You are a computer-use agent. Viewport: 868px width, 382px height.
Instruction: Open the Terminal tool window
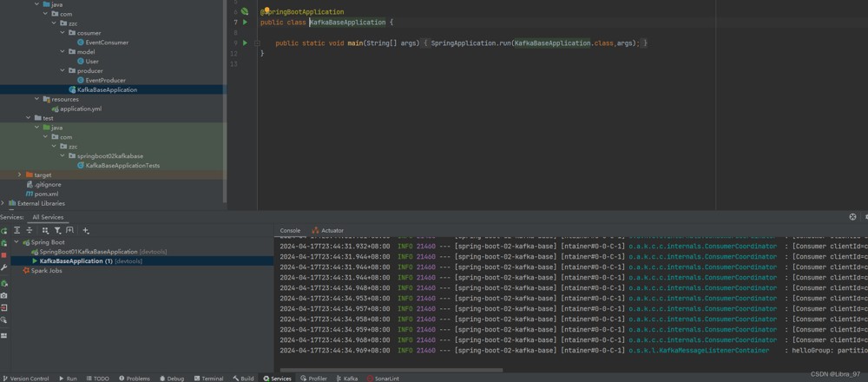pyautogui.click(x=209, y=379)
